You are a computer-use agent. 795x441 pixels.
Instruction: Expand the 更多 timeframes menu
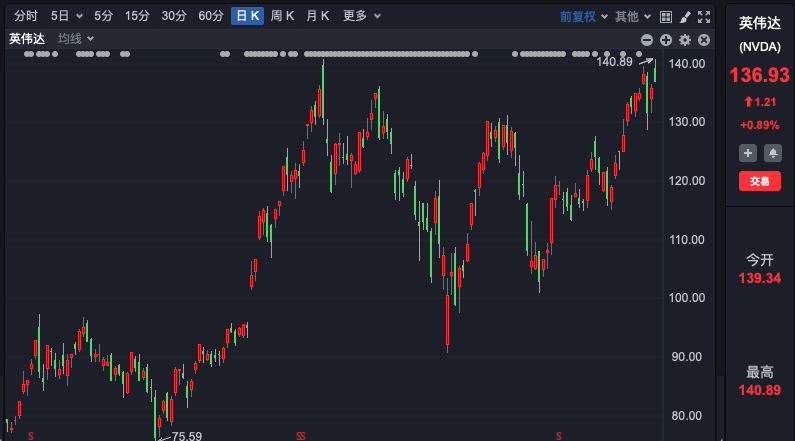[x=360, y=16]
